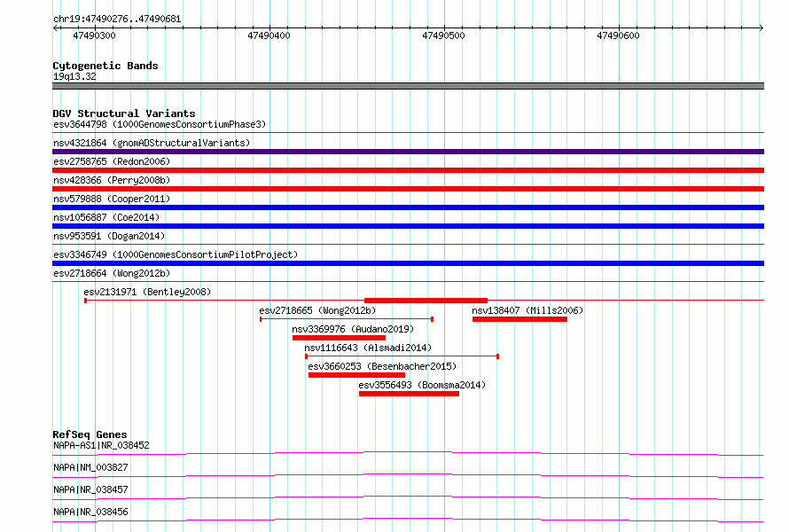Click the NAPA|NM_003827 gene label
This screenshot has width=789, height=532.
[90, 467]
